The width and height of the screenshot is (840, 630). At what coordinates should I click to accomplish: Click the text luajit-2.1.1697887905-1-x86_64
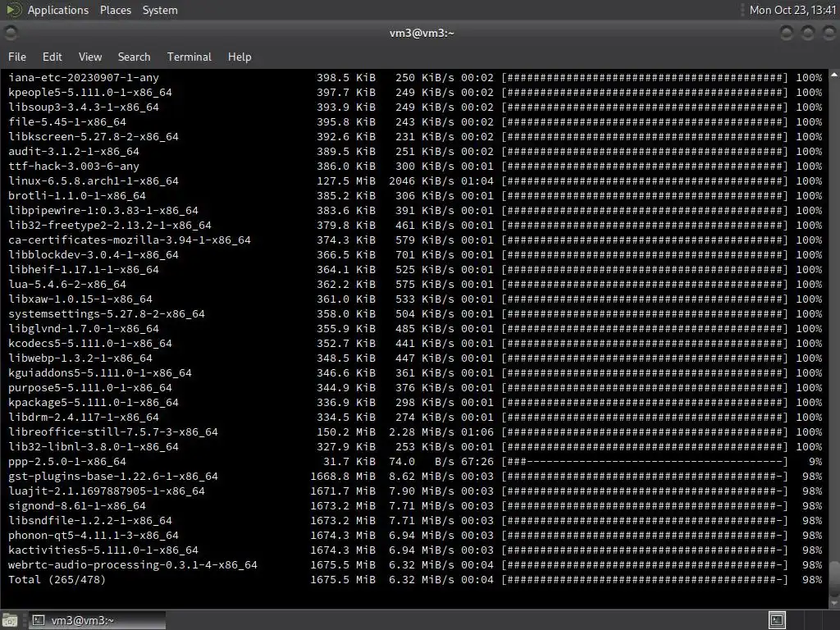click(x=107, y=491)
